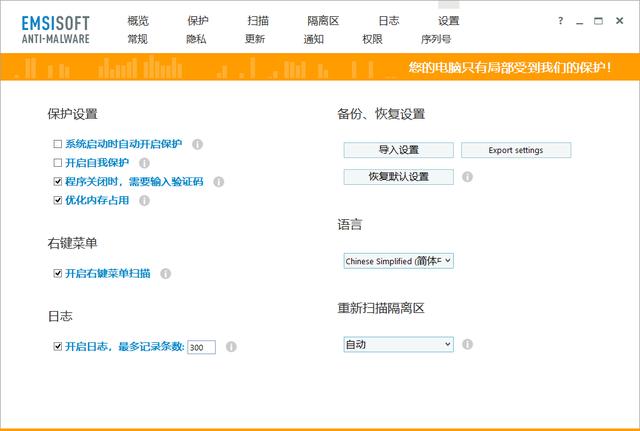Uncheck 优化内存占用 checkbox
The width and height of the screenshot is (640, 431).
pos(58,200)
